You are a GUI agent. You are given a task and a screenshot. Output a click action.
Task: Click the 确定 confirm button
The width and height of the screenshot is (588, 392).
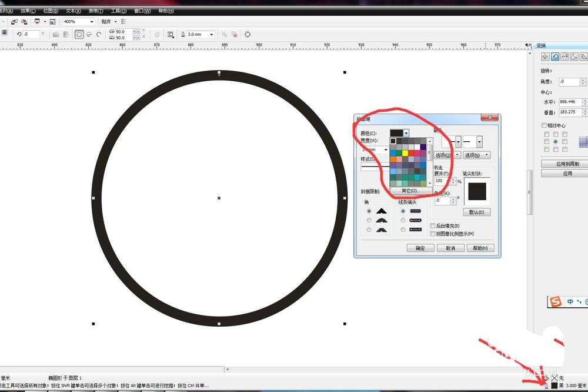pyautogui.click(x=420, y=248)
